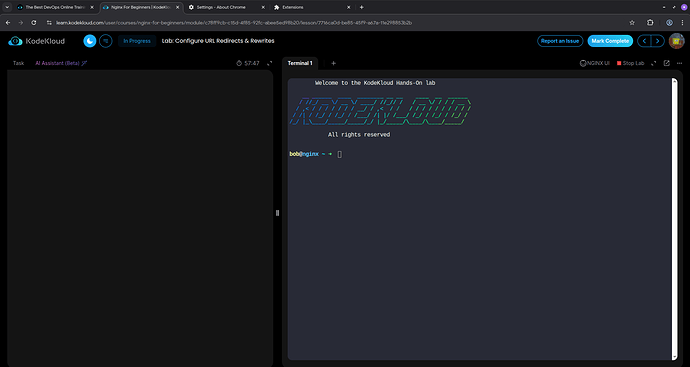This screenshot has width=690, height=367.
Task: Select the Terminal 1 tab
Action: pos(300,63)
